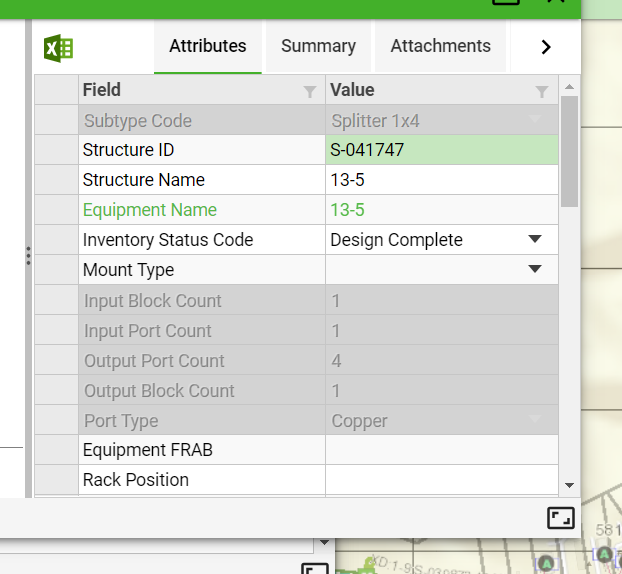Click the Equipment FRAB value cell
Screen dimensions: 622x574
pyautogui.click(x=441, y=450)
